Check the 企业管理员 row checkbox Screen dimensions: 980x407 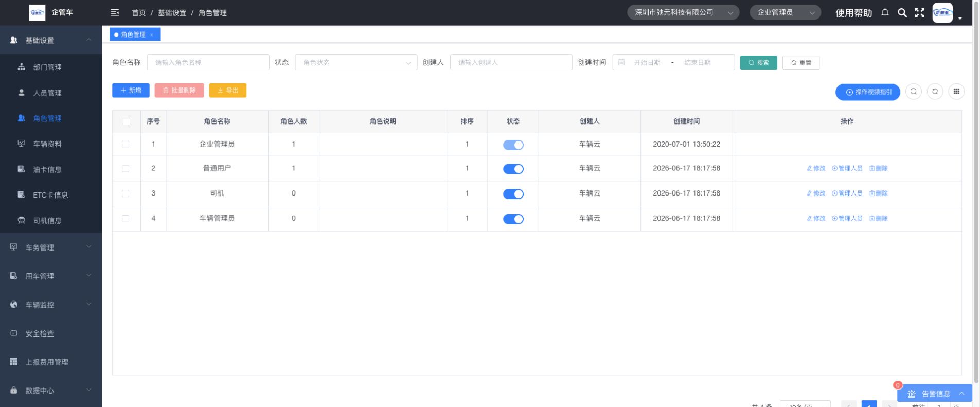(x=126, y=145)
